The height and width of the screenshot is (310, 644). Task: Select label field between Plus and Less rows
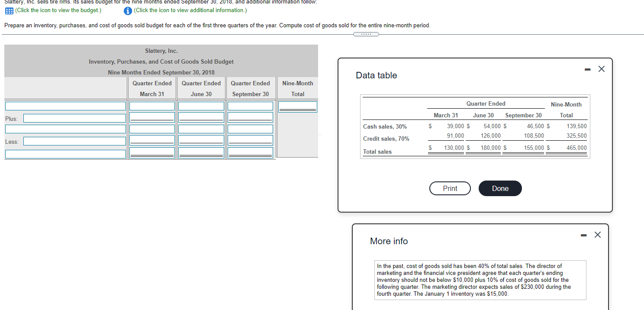click(66, 129)
